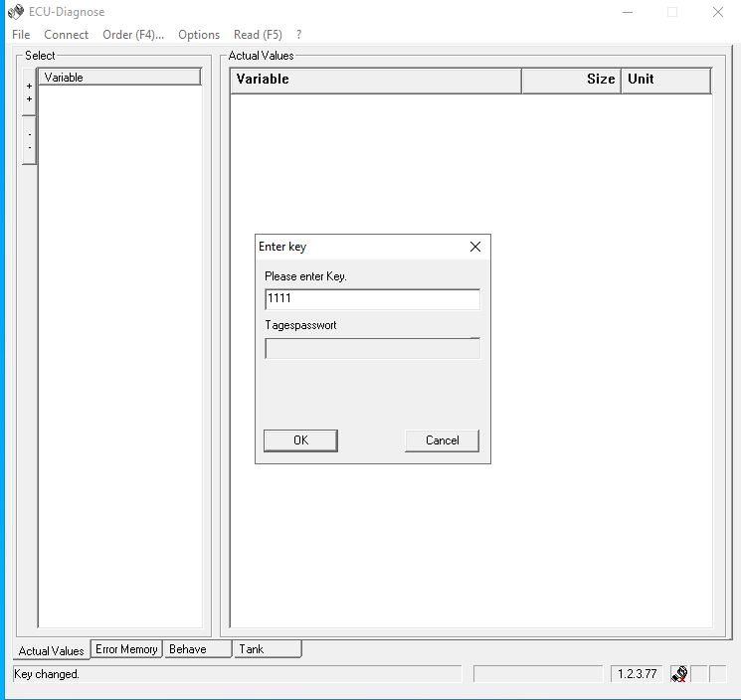Screen dimensions: 741x700
Task: Switch to the Error Memory tab
Action: point(126,649)
